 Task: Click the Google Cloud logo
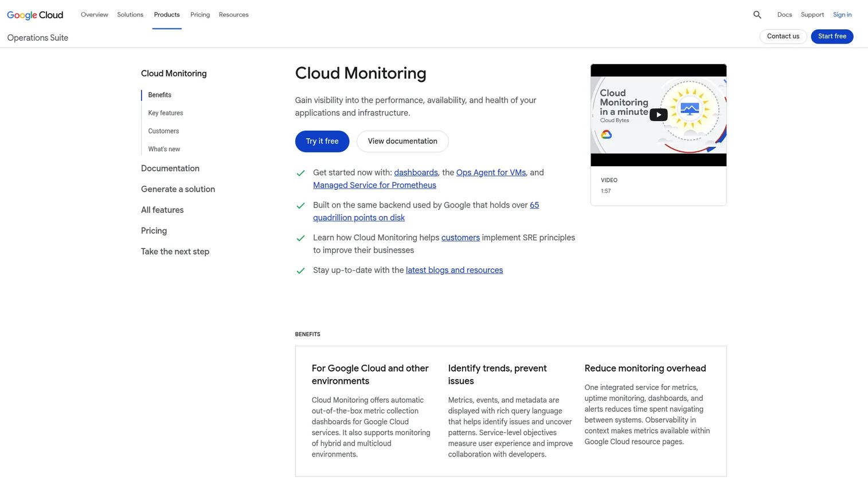point(35,15)
